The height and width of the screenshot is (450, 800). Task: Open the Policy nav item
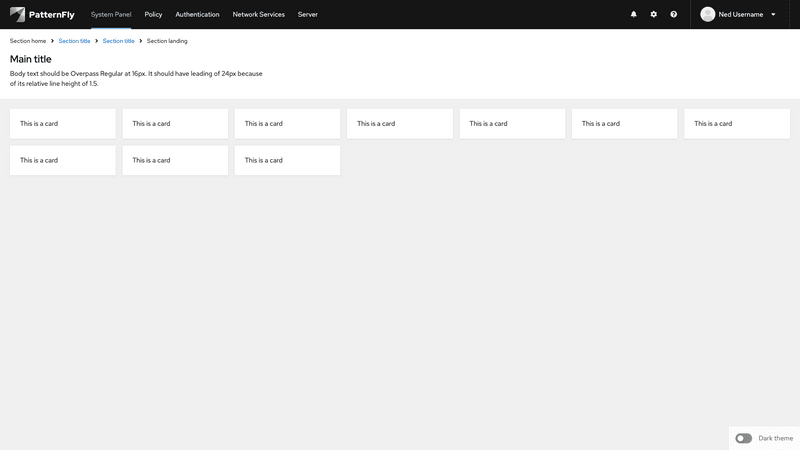(x=153, y=15)
